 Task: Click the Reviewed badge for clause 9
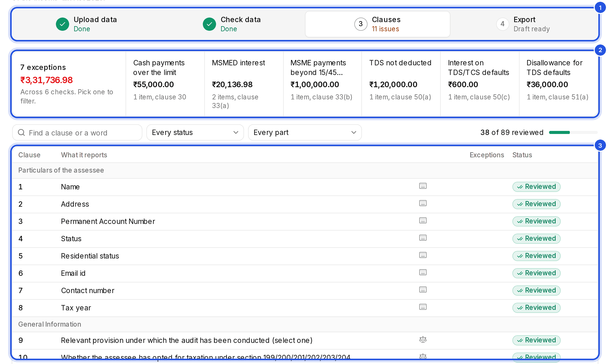coord(536,340)
